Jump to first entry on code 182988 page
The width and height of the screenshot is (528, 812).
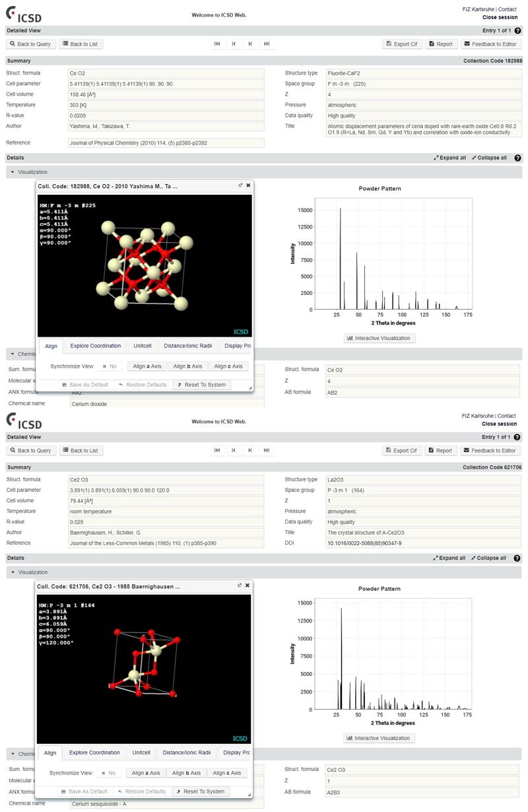click(217, 44)
